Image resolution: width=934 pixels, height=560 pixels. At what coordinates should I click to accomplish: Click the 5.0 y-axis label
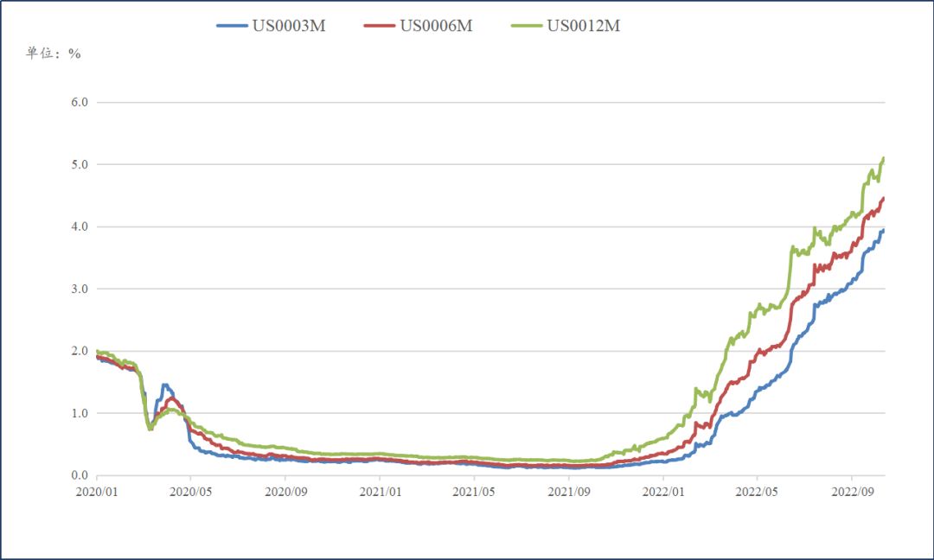tap(80, 164)
